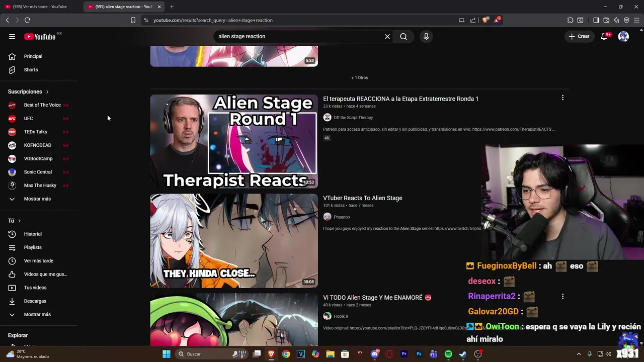Click the magnifier search button
The height and width of the screenshot is (362, 644).
coord(404,36)
